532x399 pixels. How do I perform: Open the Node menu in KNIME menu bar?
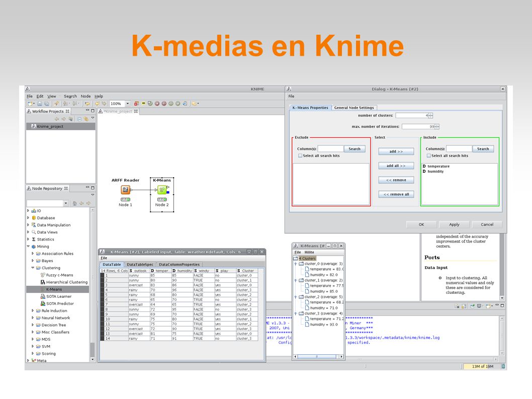click(x=85, y=97)
